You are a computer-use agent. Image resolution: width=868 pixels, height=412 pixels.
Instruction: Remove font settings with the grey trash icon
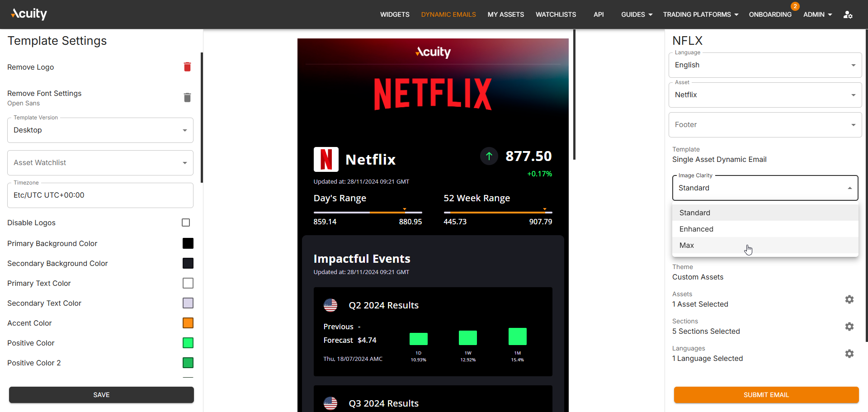click(x=187, y=98)
